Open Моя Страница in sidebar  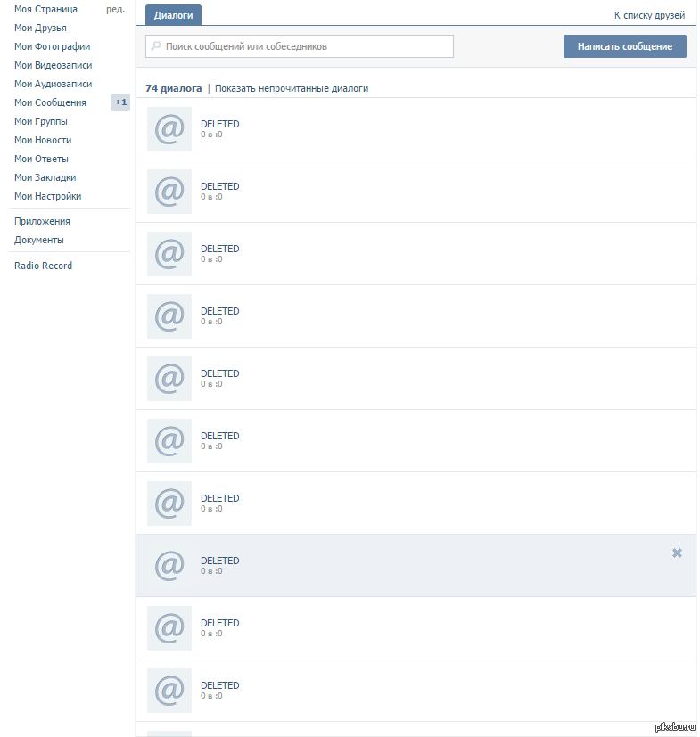45,9
